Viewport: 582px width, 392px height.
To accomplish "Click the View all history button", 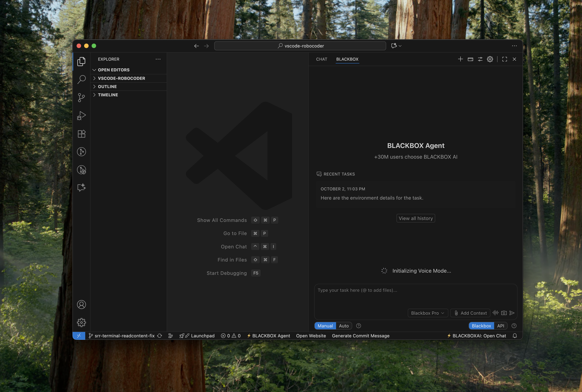I will pyautogui.click(x=415, y=218).
